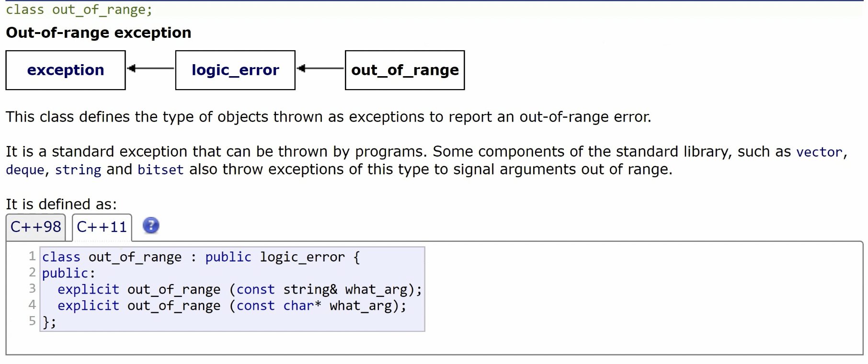Screen dimensions: 868x364
Task: Click the "public:" line in the code
Action: point(69,273)
